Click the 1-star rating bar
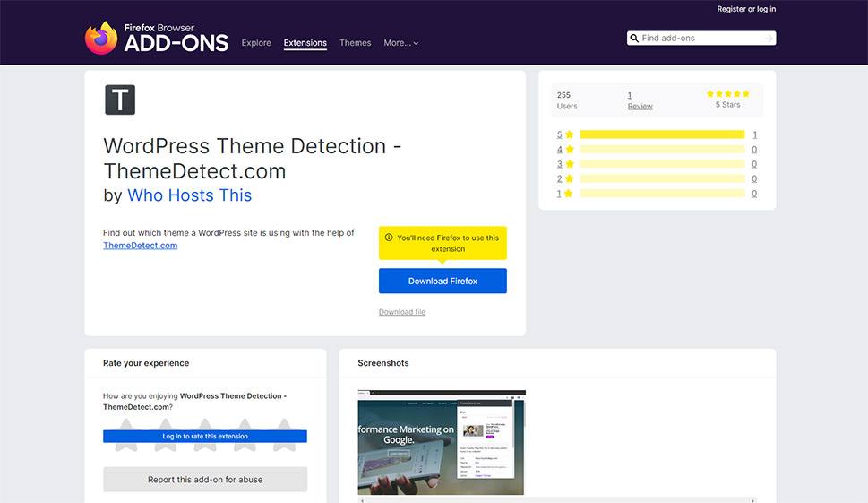 pos(662,194)
